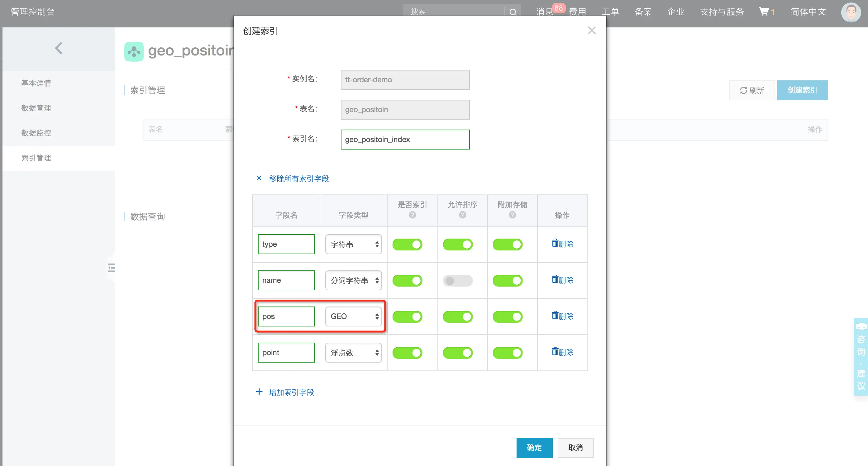Open 数据管理 in the left sidebar

(x=36, y=108)
